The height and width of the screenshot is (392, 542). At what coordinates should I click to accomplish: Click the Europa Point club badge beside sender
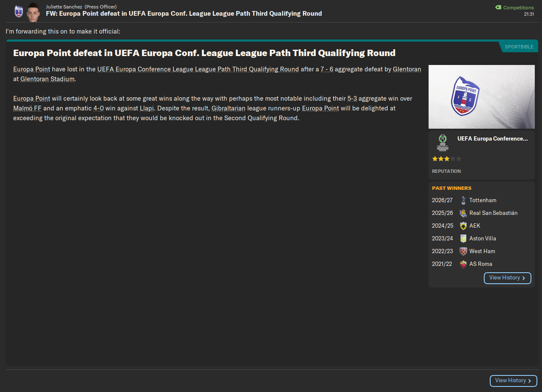tap(18, 11)
